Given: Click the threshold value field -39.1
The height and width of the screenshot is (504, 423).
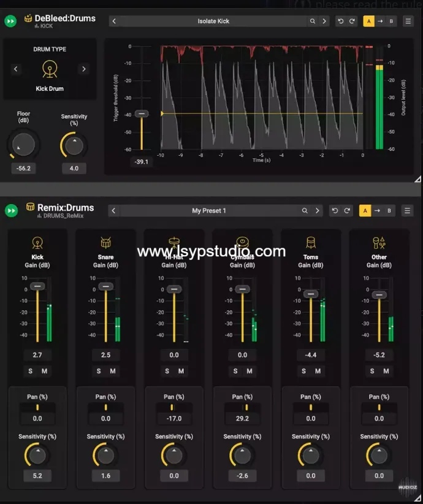Looking at the screenshot, I should coord(142,162).
